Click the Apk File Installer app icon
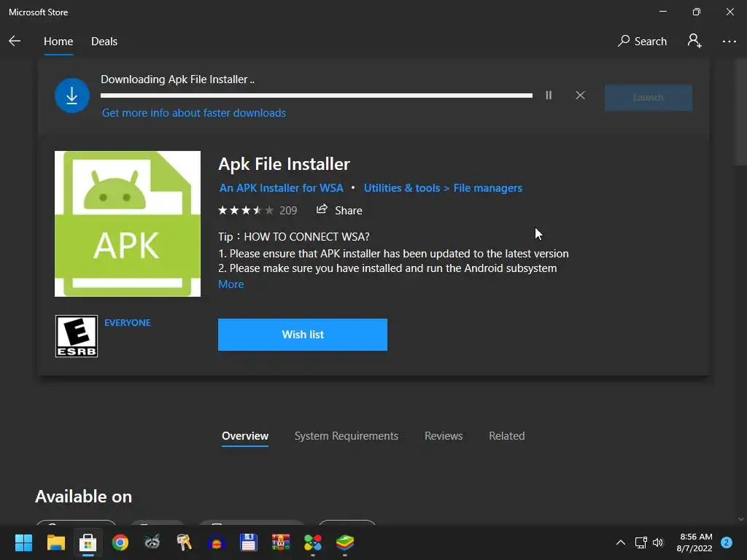 point(128,224)
